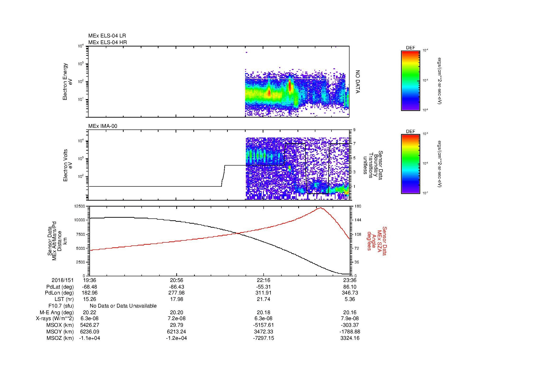
Task: Click the PdLat value '-86.43'
Action: 177,287
